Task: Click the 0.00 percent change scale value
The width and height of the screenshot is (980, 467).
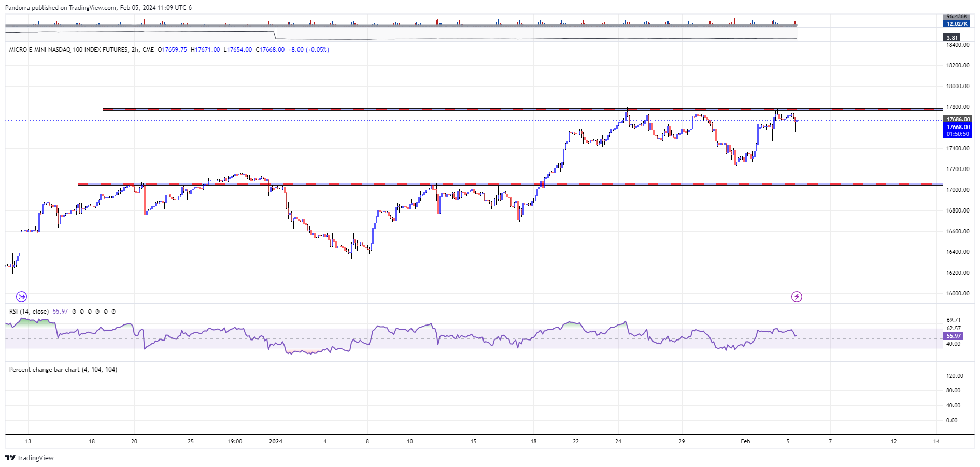Action: click(951, 420)
